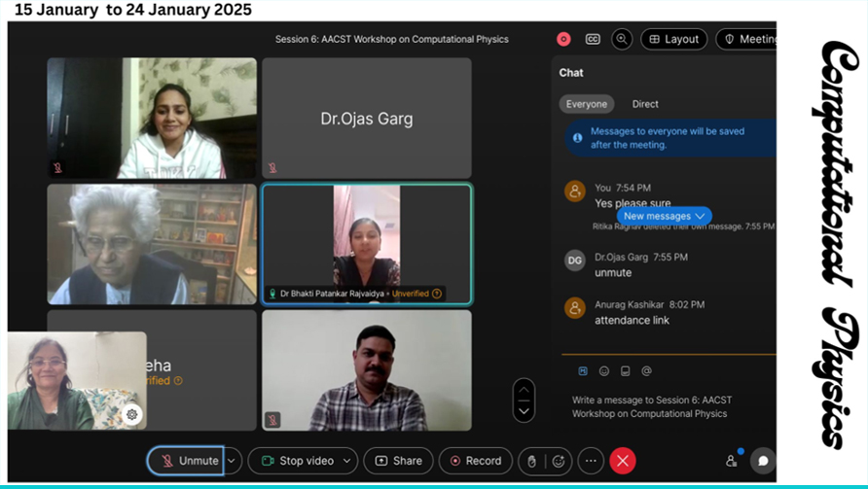Open the participants panel icon

(x=732, y=461)
